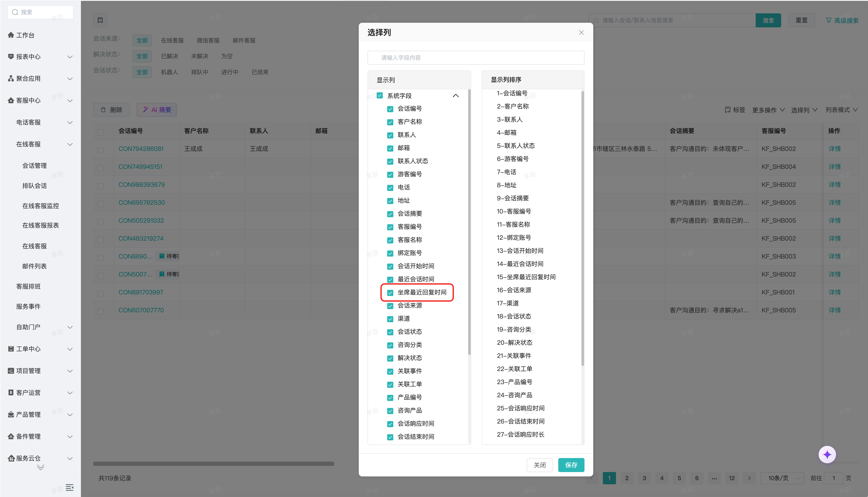Select the 已解决 status filter tab
Image resolution: width=868 pixels, height=497 pixels.
[170, 56]
